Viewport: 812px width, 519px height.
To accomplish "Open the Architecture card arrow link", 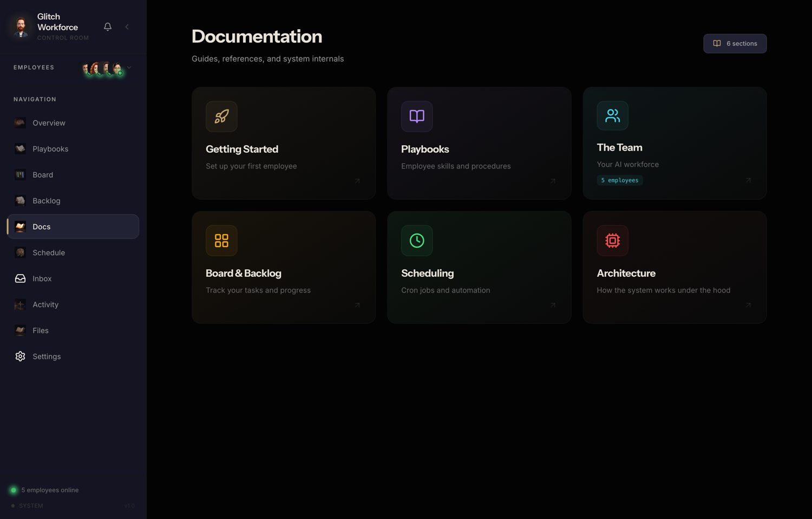I will pos(748,305).
